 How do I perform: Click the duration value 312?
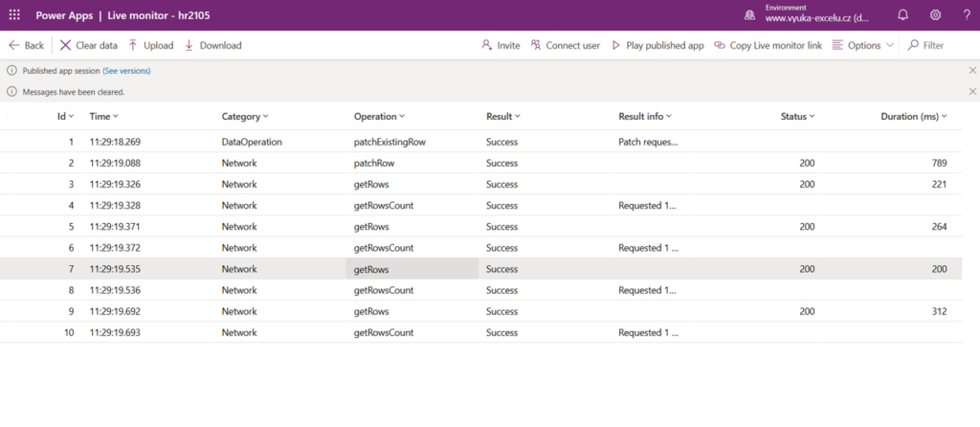(x=939, y=311)
